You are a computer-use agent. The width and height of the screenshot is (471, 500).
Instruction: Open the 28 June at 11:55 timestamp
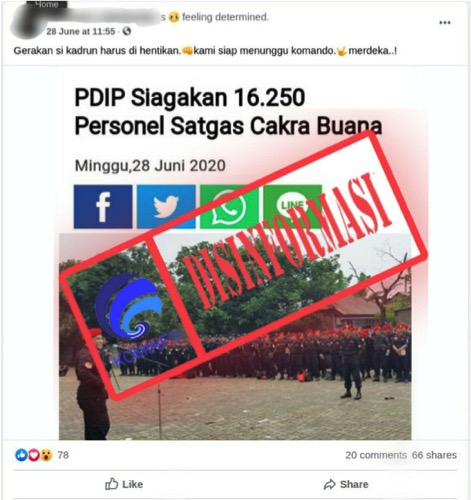(x=80, y=31)
